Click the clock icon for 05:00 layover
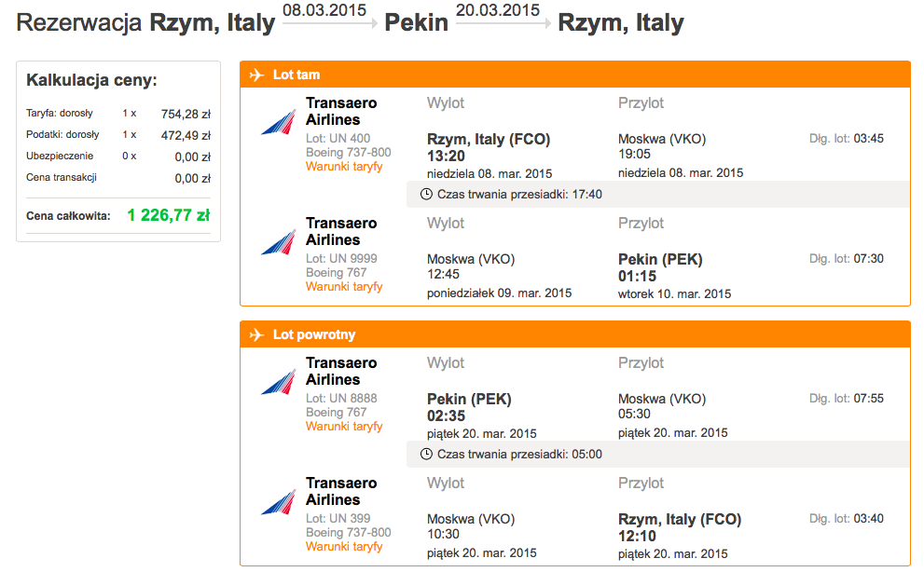The height and width of the screenshot is (572, 924). 426,455
